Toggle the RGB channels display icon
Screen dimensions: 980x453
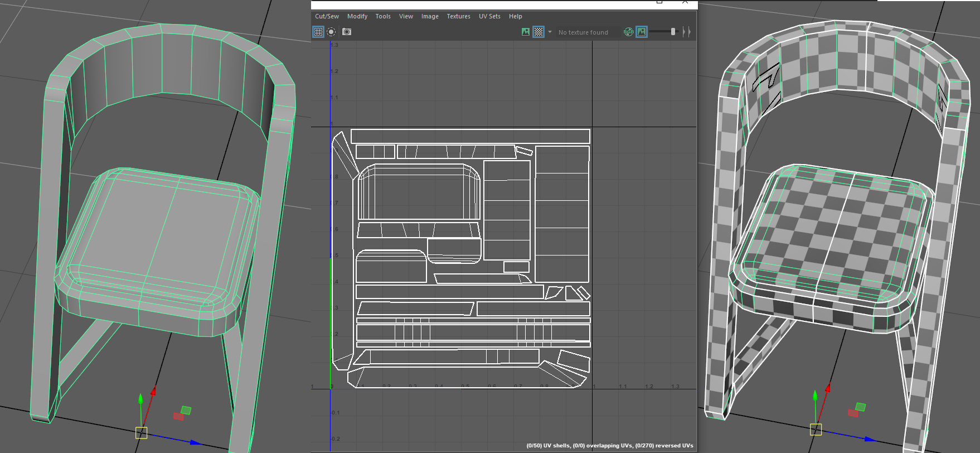click(x=629, y=32)
